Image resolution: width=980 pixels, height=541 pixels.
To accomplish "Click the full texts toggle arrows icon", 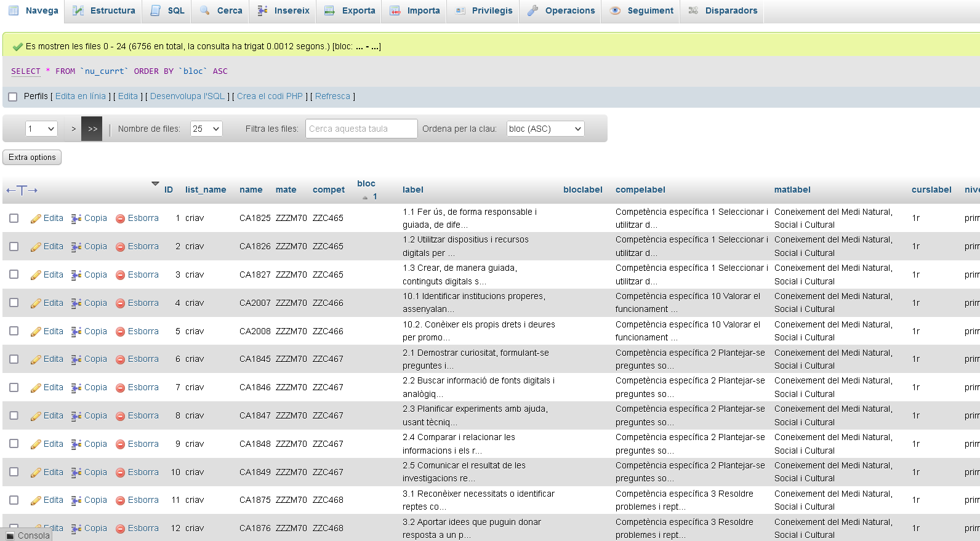I will tap(22, 190).
